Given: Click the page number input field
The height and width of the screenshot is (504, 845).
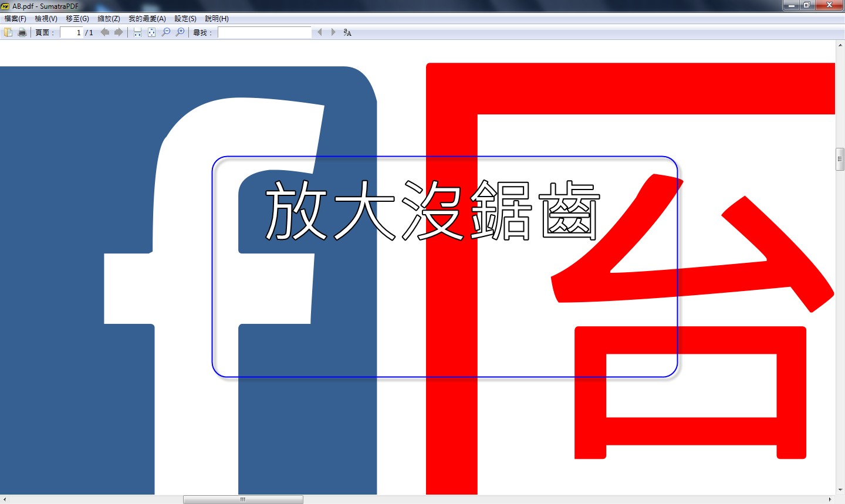Looking at the screenshot, I should (x=72, y=32).
